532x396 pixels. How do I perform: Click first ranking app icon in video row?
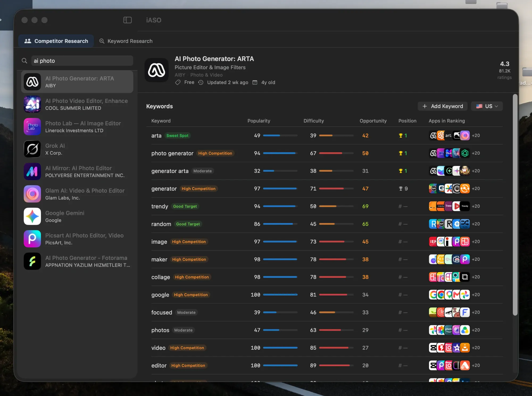433,348
